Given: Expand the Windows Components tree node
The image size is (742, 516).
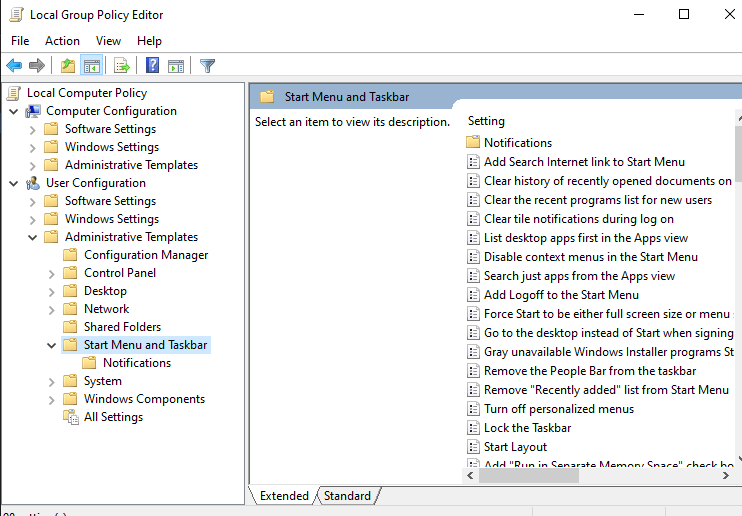Looking at the screenshot, I should (x=52, y=400).
